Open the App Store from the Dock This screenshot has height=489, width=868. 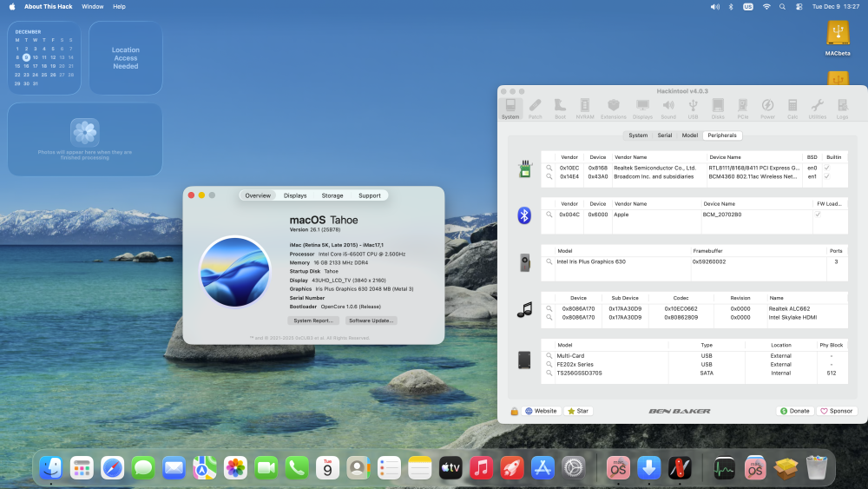542,468
